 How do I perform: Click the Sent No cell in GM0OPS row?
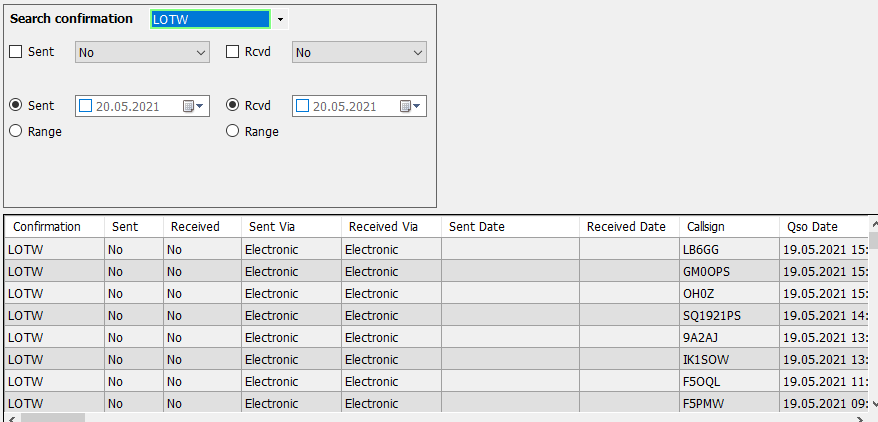(134, 271)
